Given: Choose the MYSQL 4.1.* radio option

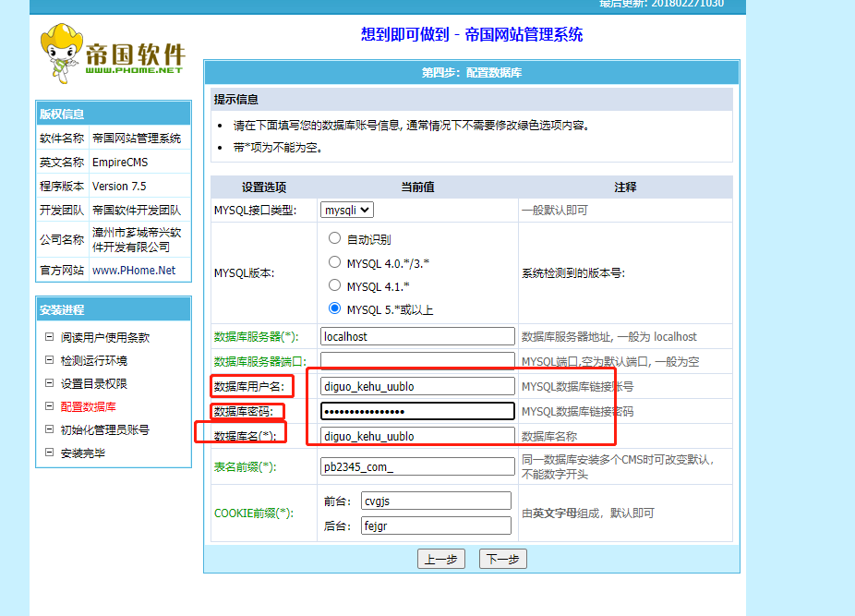Looking at the screenshot, I should (334, 285).
